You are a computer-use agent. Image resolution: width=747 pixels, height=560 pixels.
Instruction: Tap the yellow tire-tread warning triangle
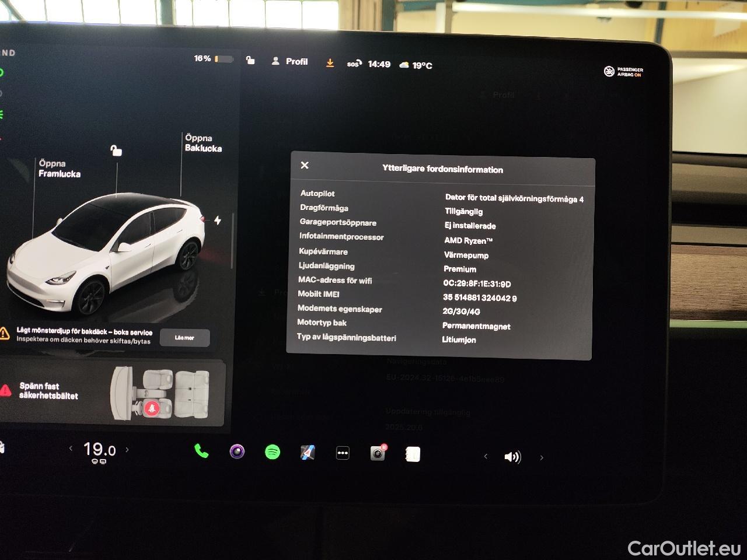5,334
